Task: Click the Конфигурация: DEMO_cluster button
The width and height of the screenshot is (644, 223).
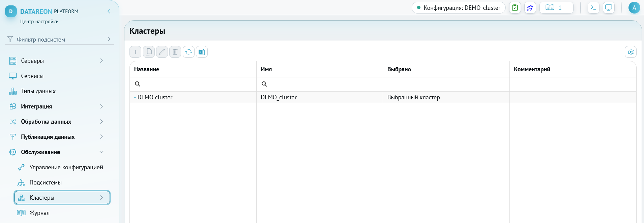Action: (x=459, y=8)
